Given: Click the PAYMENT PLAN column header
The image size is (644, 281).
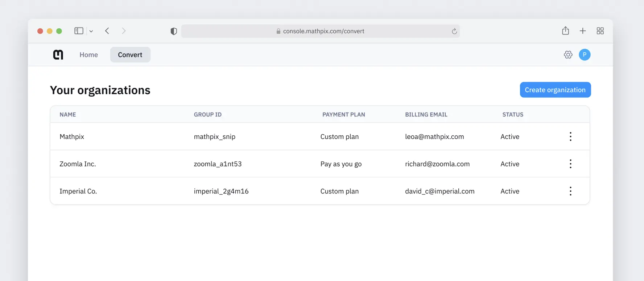Looking at the screenshot, I should pyautogui.click(x=344, y=114).
